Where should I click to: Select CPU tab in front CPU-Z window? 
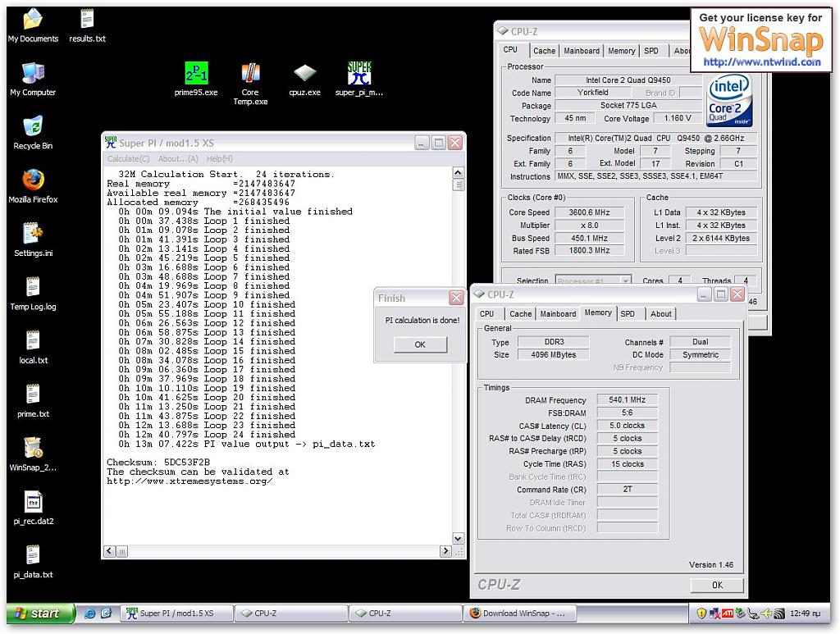coord(487,314)
